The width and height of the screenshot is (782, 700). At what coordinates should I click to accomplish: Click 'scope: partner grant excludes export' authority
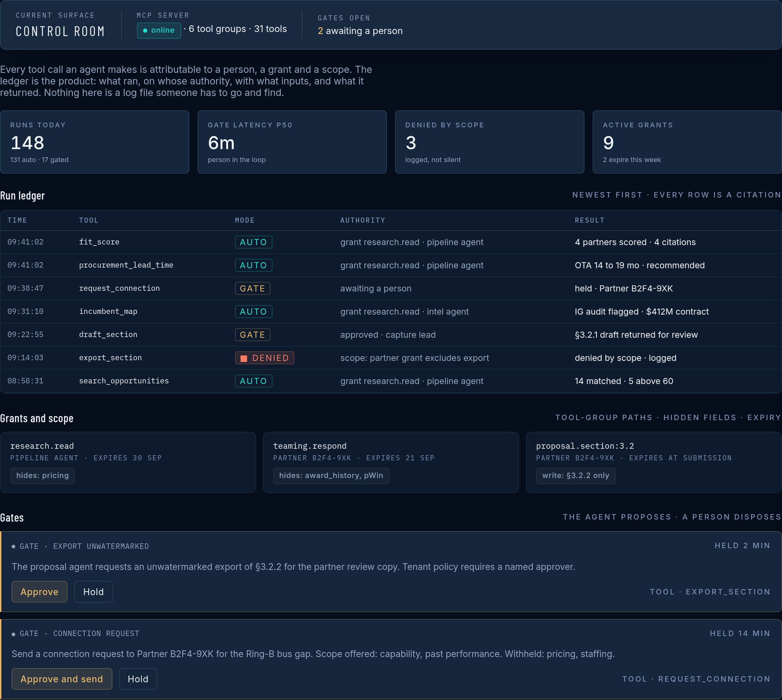(414, 358)
